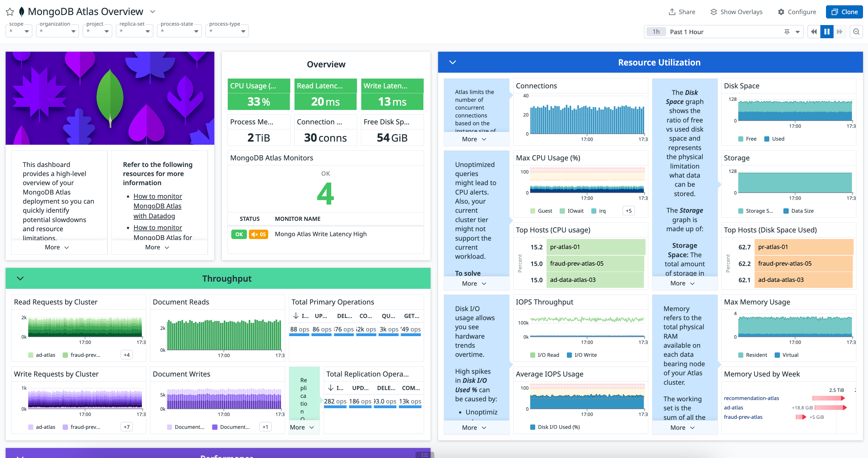Open dashboard settings via the Configure gear

(797, 12)
